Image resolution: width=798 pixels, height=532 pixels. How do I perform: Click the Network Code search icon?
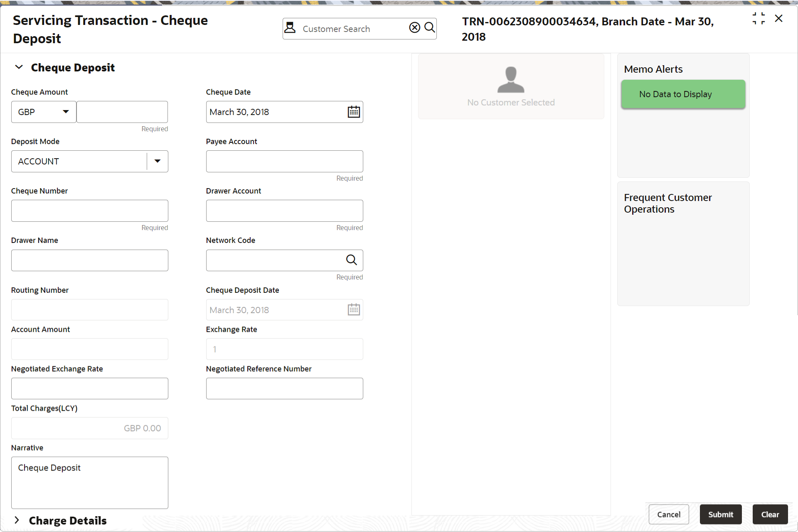coord(352,260)
